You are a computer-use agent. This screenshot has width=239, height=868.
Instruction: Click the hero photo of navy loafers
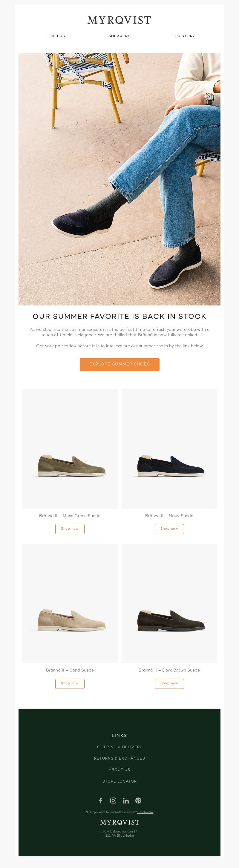click(119, 179)
